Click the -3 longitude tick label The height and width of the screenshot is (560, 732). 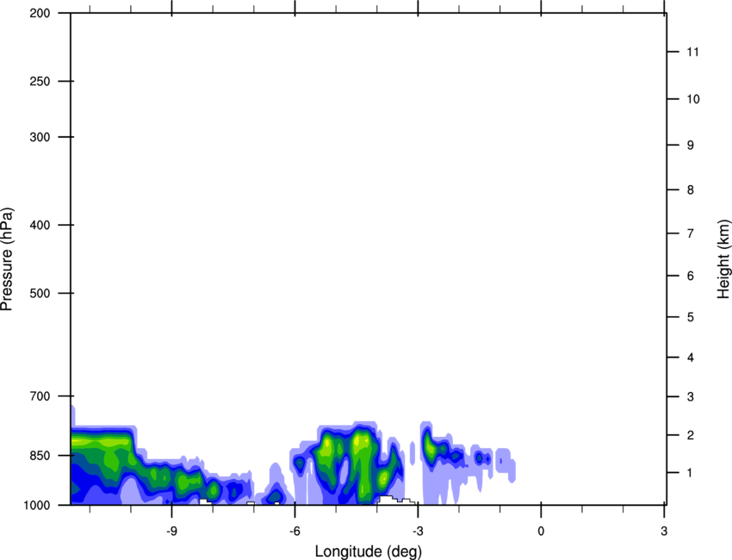(x=418, y=530)
